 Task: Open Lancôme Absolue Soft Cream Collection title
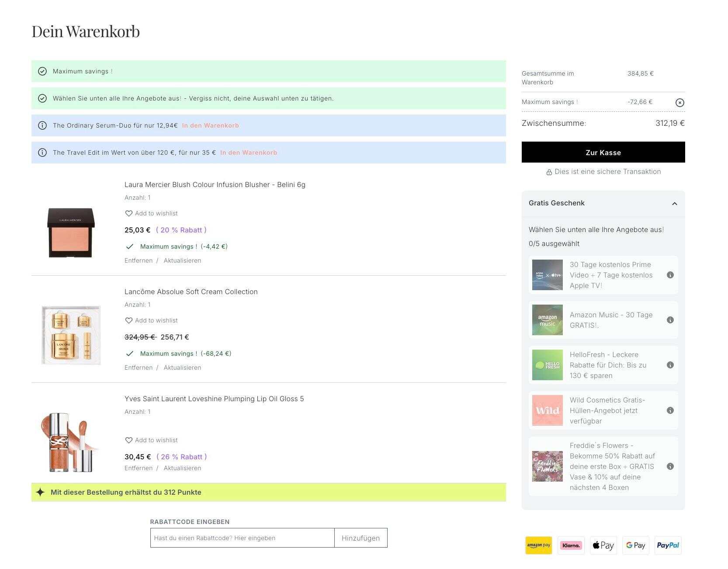pyautogui.click(x=191, y=291)
